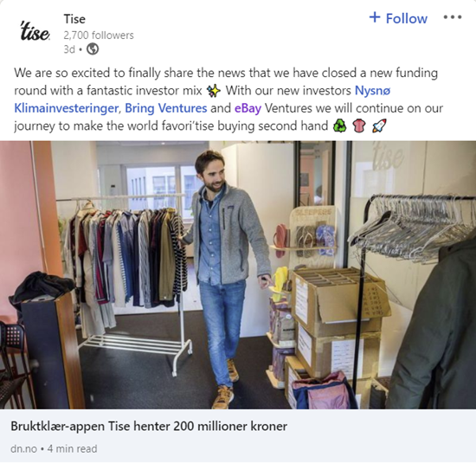Click the 3d post timestamp

[x=69, y=49]
